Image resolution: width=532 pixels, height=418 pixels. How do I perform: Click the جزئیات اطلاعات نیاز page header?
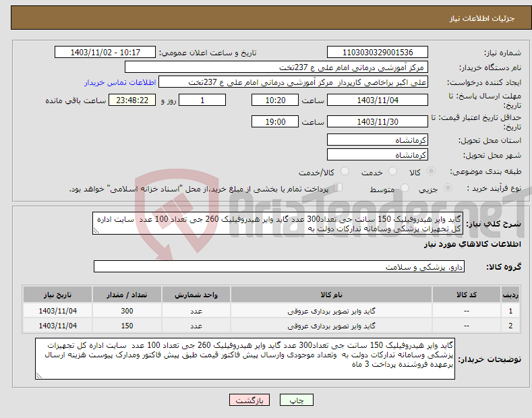[482, 18]
